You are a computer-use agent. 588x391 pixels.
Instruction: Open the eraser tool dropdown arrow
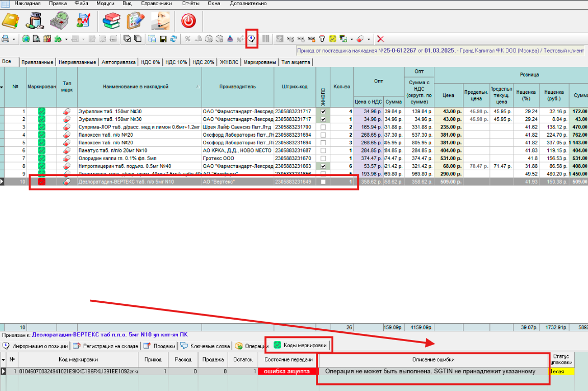[369, 39]
